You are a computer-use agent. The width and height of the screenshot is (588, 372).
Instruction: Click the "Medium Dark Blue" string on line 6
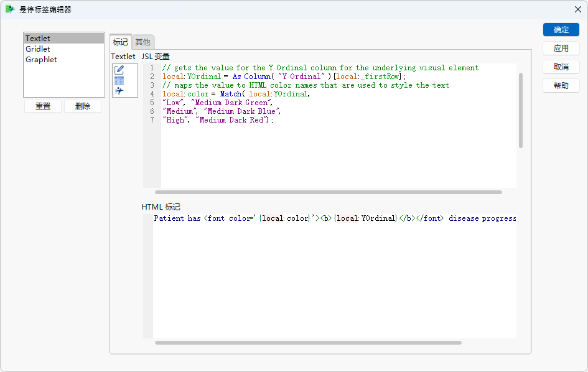(x=242, y=111)
